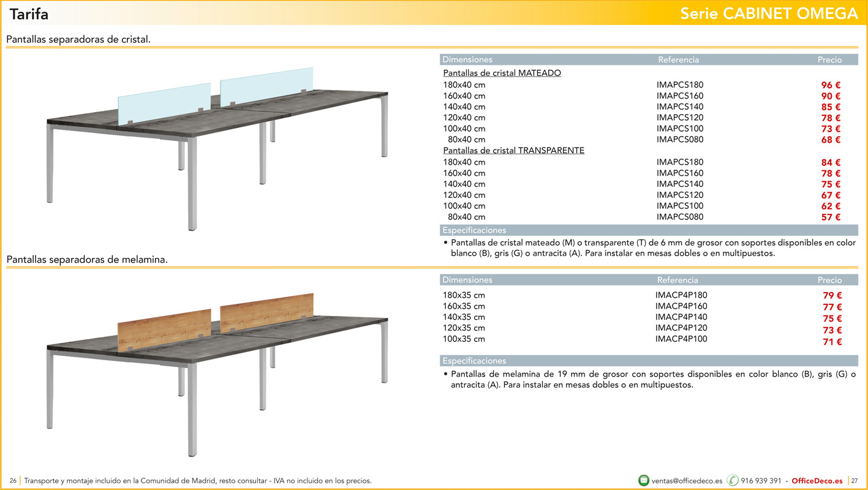Viewport: 868px width, 490px height.
Task: Click the "Tarifa" page title
Action: tap(29, 13)
